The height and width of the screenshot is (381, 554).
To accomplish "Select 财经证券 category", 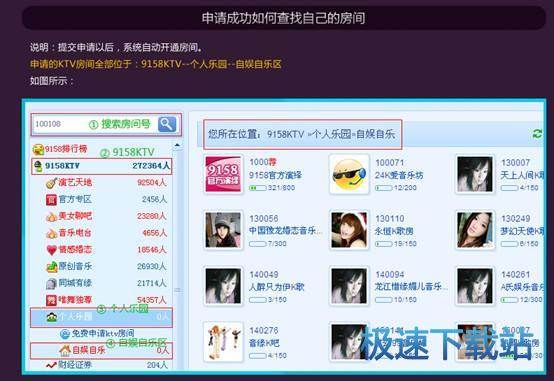I will click(x=75, y=364).
